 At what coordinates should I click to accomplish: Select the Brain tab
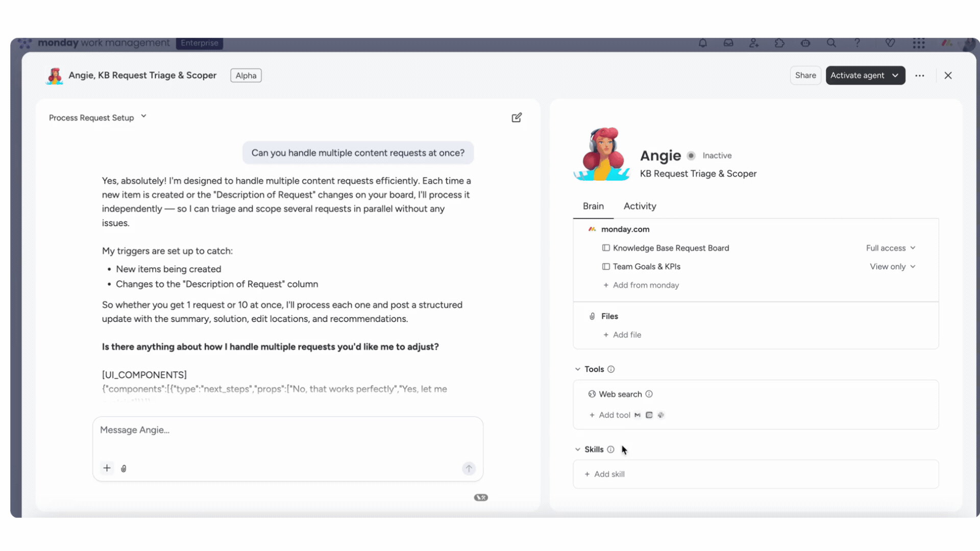(x=593, y=206)
